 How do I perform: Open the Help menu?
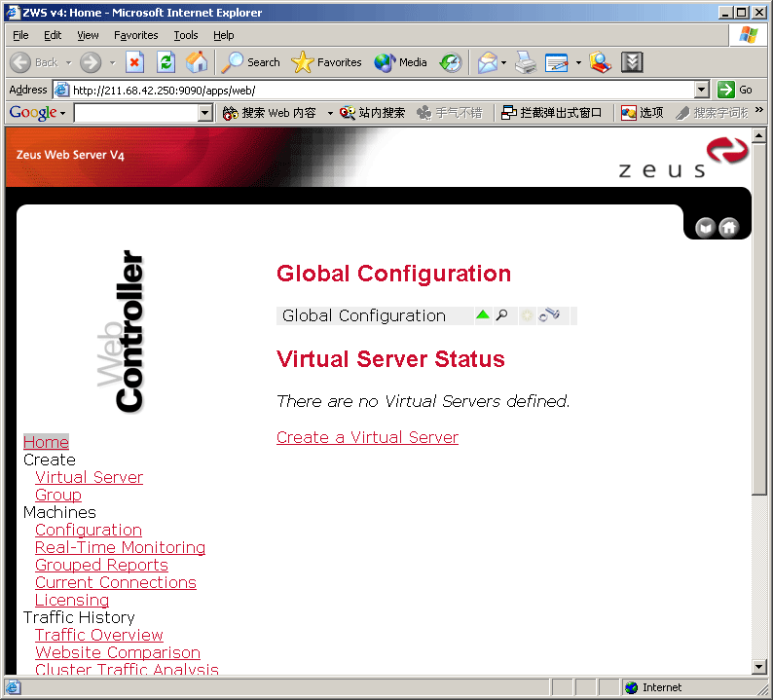click(223, 35)
